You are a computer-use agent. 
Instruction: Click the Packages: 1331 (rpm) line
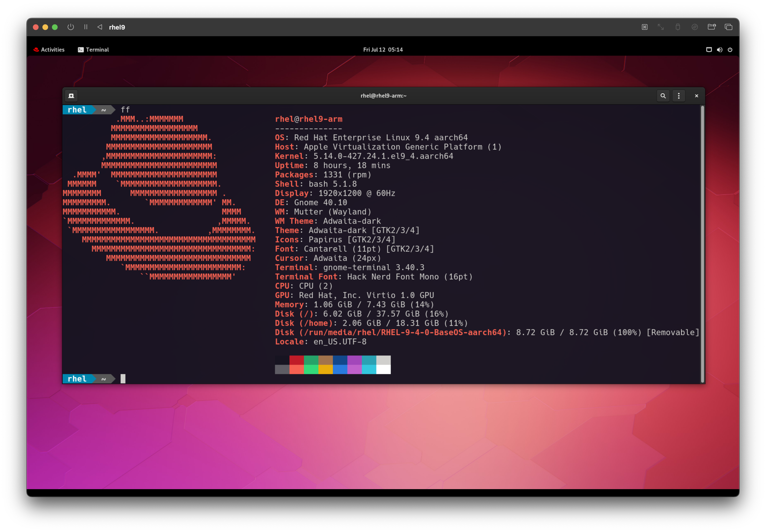pos(323,175)
